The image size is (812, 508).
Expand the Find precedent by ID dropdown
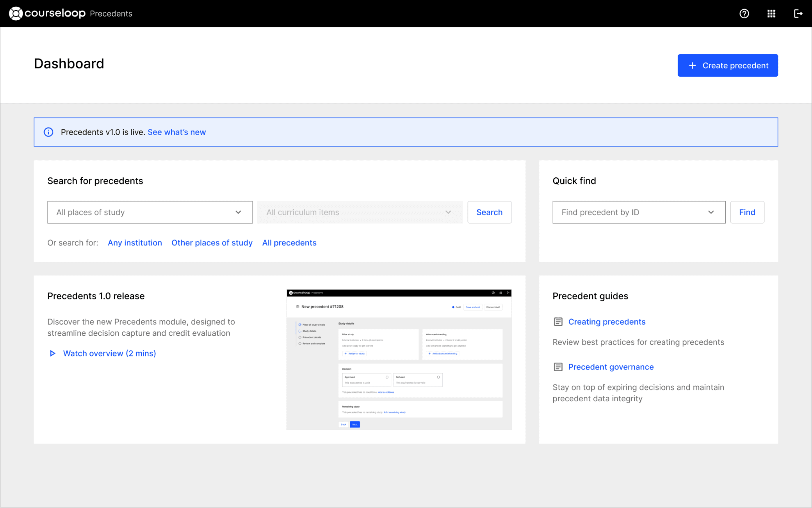(x=639, y=212)
